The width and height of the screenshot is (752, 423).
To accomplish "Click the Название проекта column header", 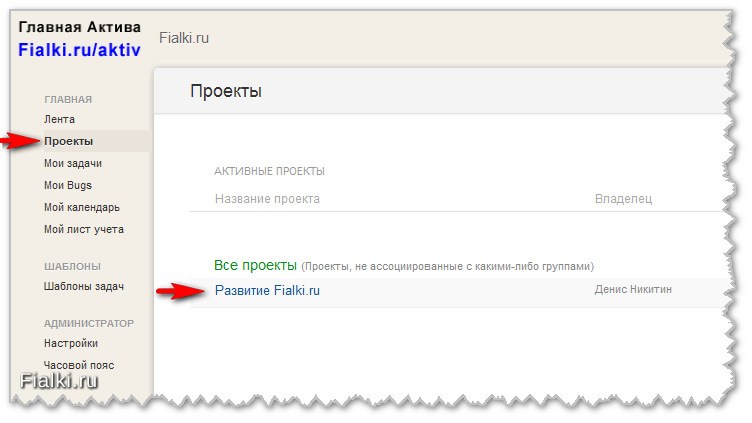I will pos(267,199).
